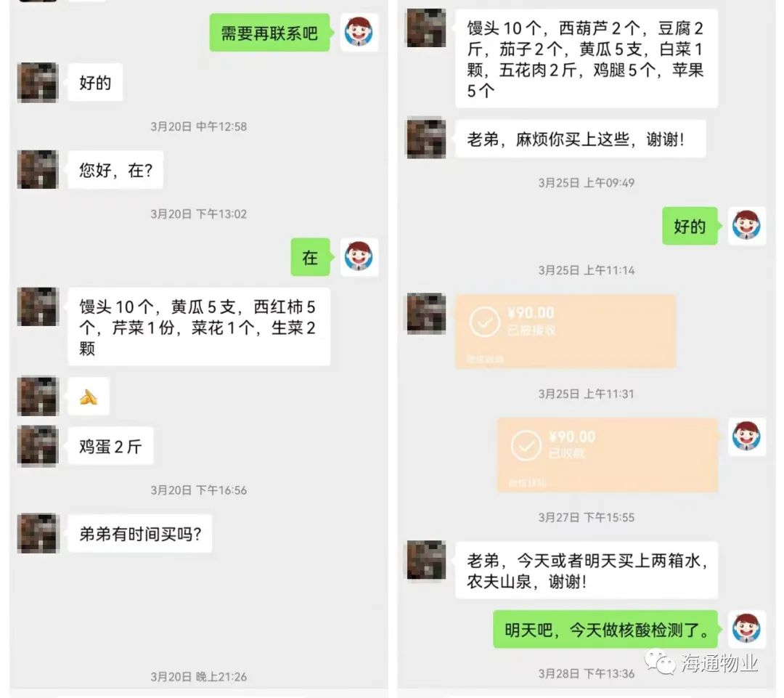Click the 3月20日 中午12:58 timestamp
The width and height of the screenshot is (784, 698).
pos(198,126)
